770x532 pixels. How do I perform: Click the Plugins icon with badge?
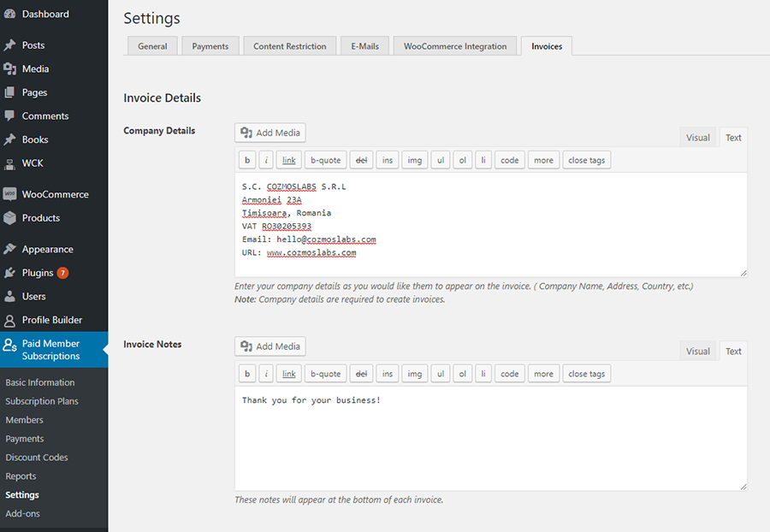click(x=9, y=273)
